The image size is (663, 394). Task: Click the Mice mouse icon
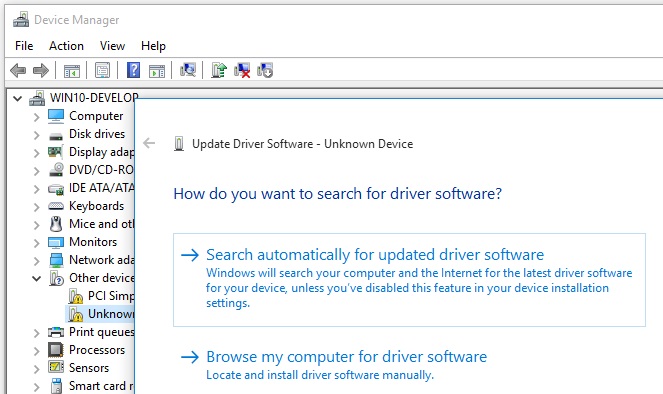56,224
